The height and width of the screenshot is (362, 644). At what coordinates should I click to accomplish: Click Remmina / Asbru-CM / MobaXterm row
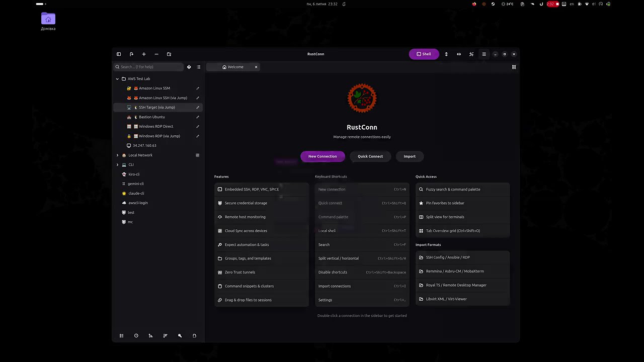[x=463, y=271]
